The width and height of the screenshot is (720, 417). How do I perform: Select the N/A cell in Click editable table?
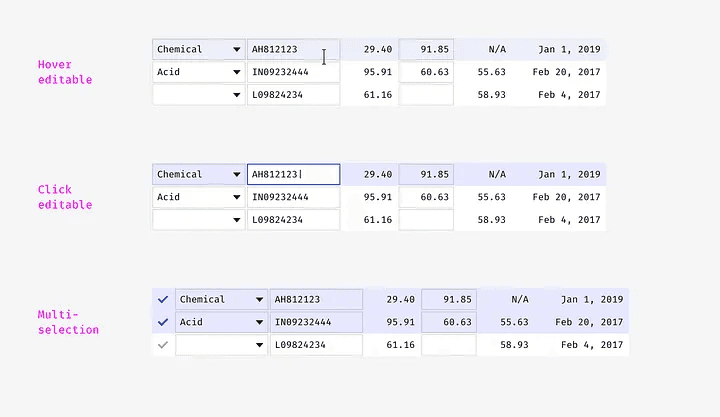(497, 175)
